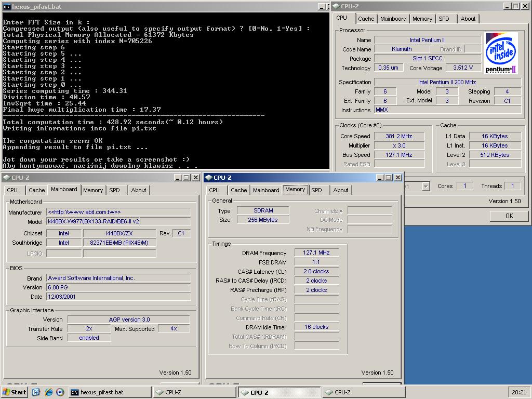This screenshot has width=532, height=399.
Task: Switch to Memory tab in Mainboard window
Action: 93,190
